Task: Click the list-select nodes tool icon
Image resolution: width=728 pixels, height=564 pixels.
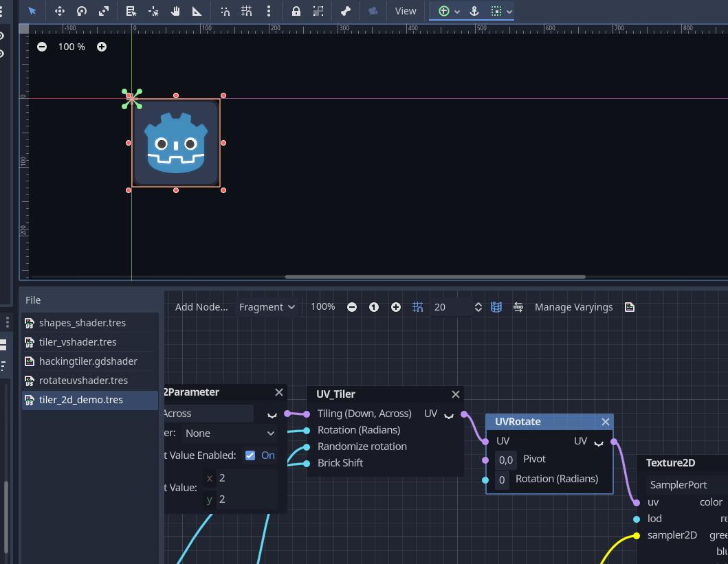Action: (x=131, y=11)
